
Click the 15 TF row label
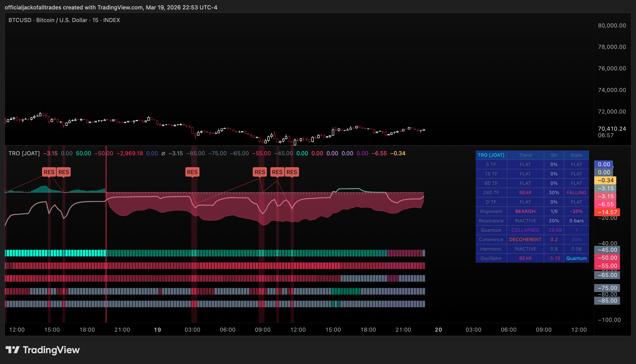491,174
